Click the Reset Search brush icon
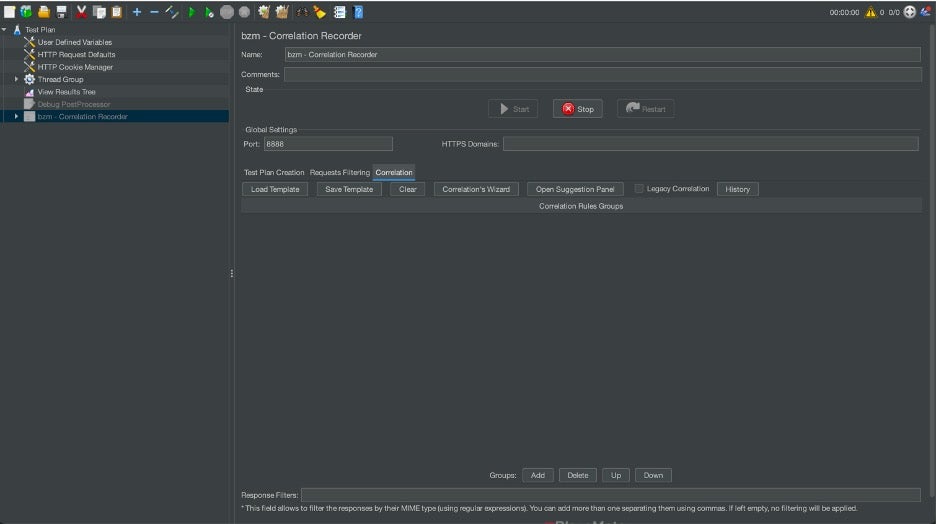 pos(319,12)
